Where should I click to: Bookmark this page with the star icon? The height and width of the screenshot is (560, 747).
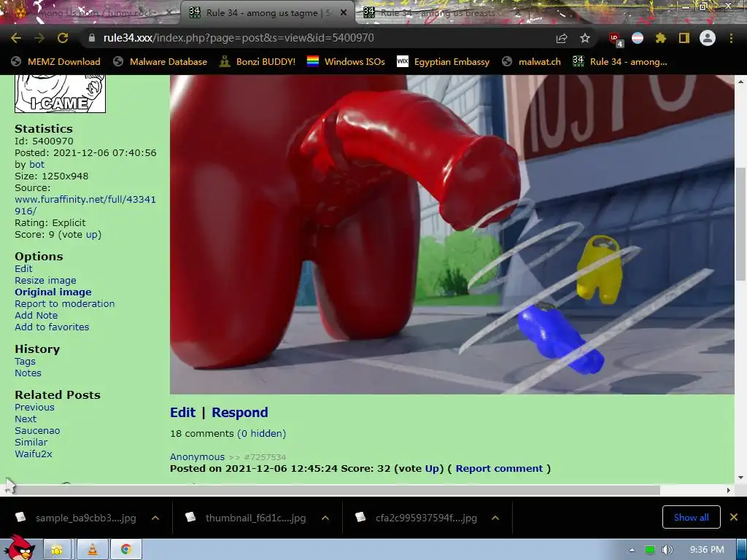coord(585,38)
